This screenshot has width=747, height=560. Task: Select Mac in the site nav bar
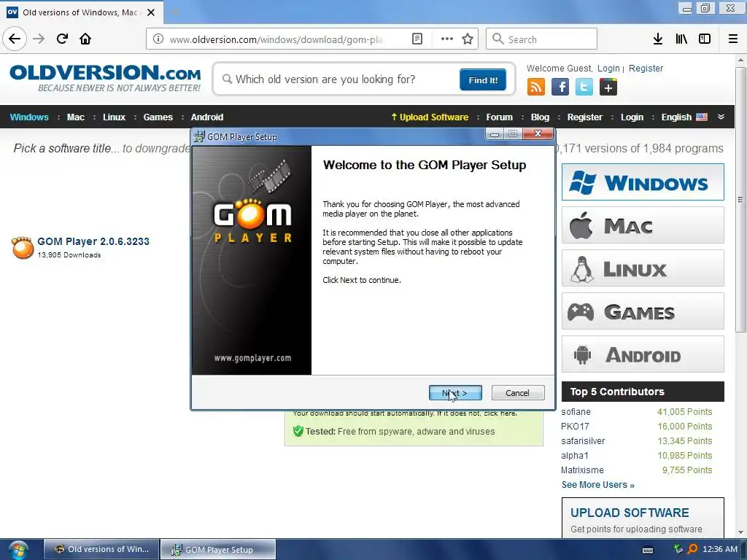[x=76, y=117]
